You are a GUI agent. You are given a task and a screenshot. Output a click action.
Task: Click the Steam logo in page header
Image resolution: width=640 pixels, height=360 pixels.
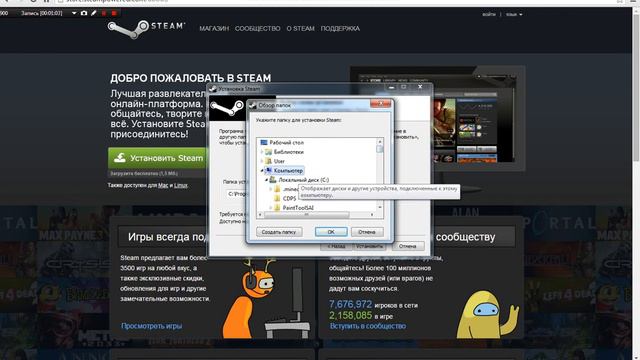pos(146,29)
